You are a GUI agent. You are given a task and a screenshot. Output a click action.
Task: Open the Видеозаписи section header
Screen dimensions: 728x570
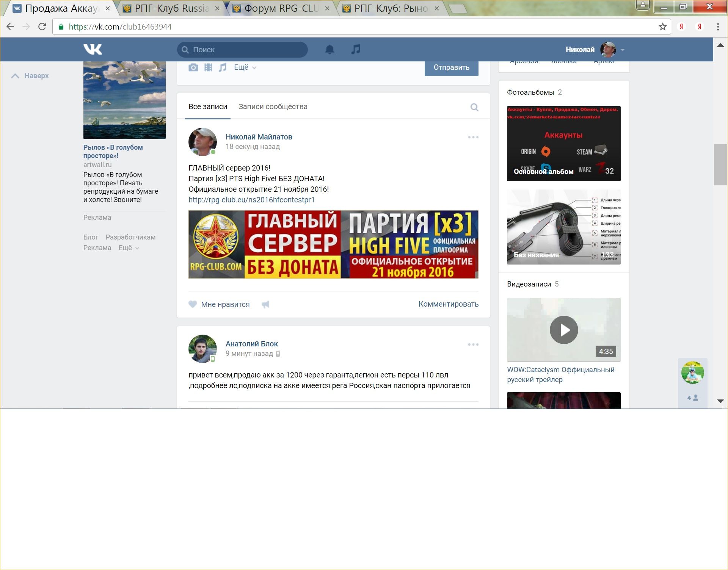529,284
